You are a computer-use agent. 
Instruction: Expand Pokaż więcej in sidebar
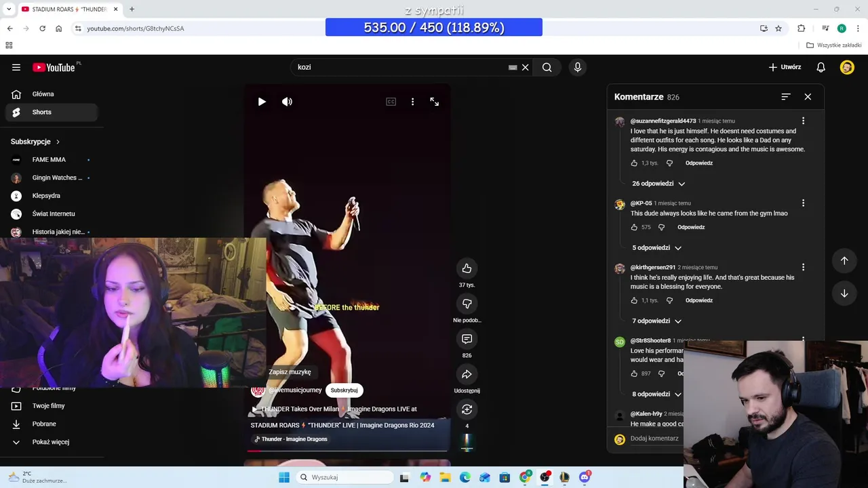[52, 442]
